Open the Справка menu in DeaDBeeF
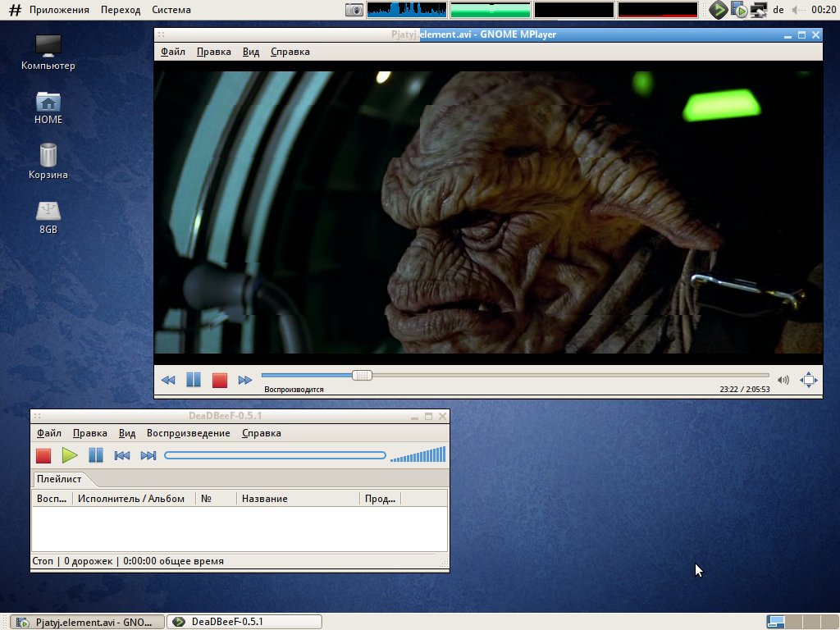Viewport: 840px width, 630px height. 262,433
